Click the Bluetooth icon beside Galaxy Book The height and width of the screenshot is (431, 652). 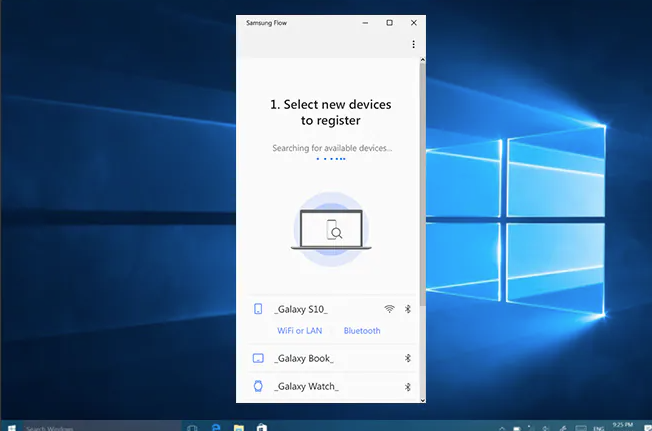(x=408, y=358)
